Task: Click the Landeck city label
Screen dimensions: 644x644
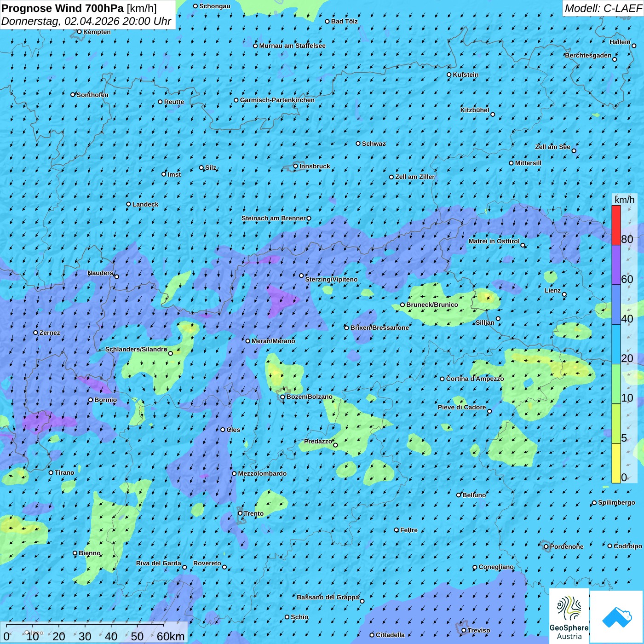Action: (x=145, y=204)
